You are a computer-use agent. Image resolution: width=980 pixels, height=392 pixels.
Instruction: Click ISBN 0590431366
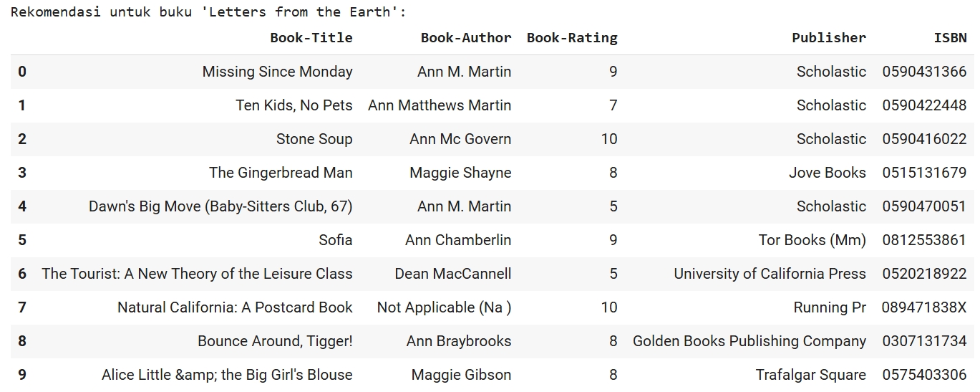point(924,72)
